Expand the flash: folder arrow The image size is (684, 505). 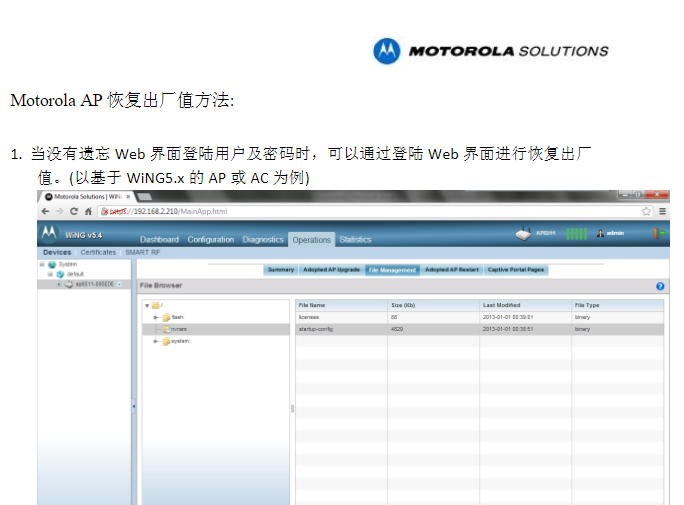pyautogui.click(x=156, y=317)
